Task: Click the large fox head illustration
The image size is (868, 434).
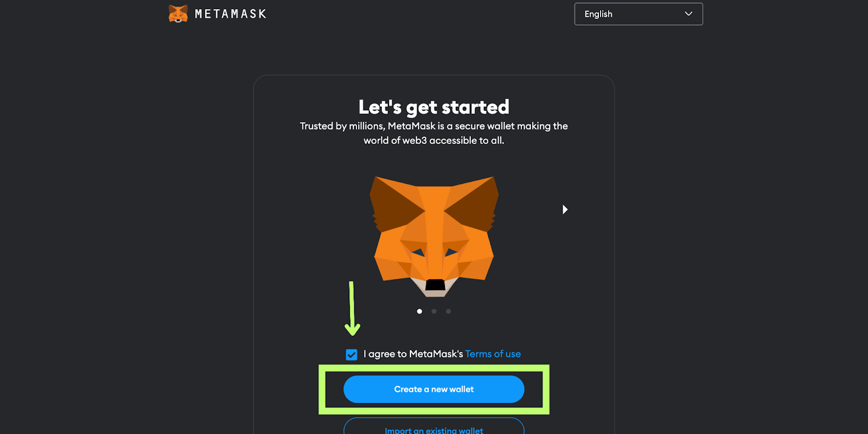Action: [x=434, y=237]
